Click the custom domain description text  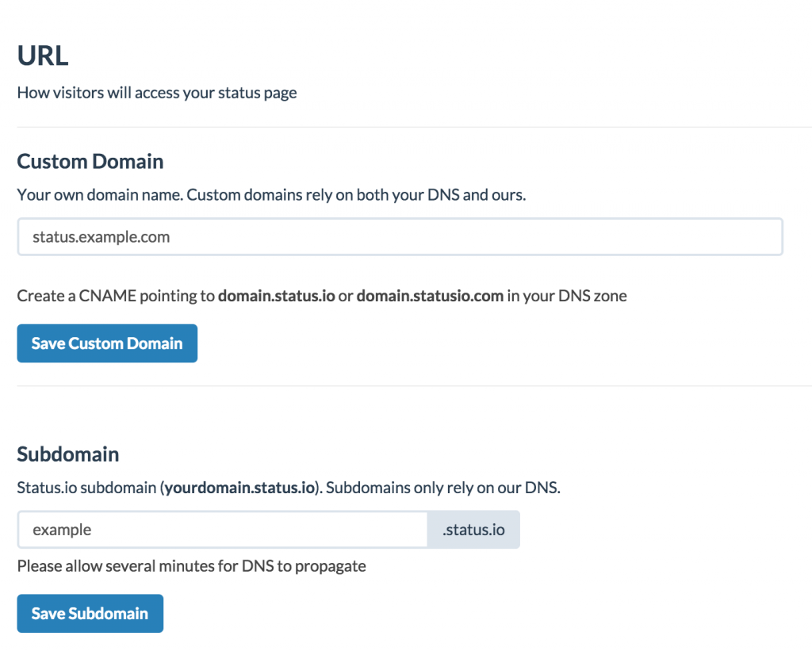pos(271,194)
